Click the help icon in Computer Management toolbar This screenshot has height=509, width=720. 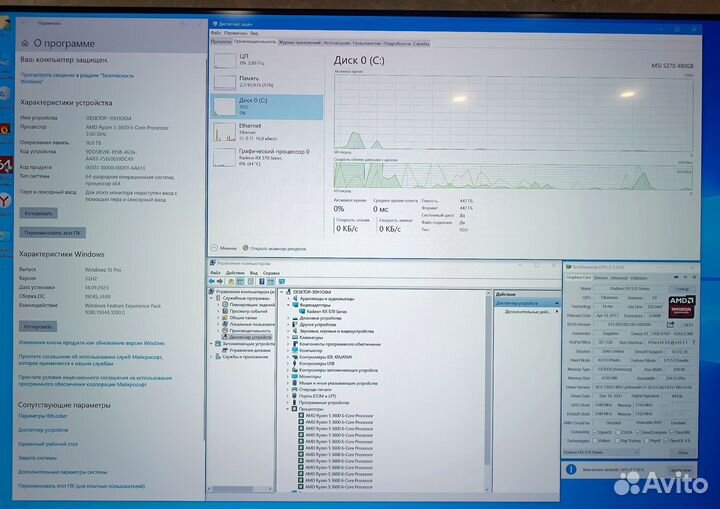[261, 281]
